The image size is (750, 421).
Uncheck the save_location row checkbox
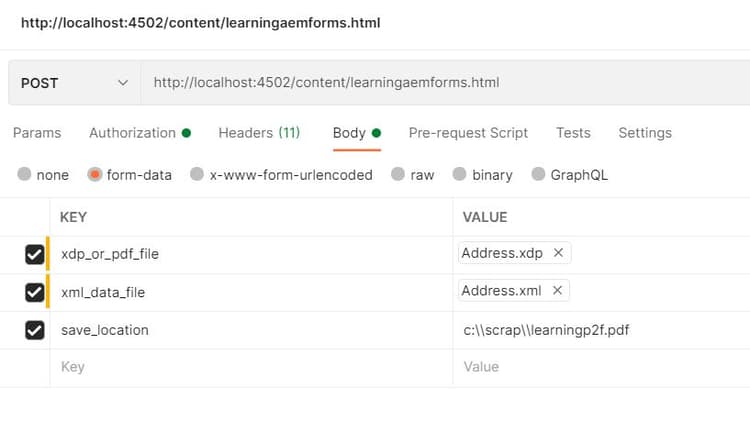[x=35, y=330]
